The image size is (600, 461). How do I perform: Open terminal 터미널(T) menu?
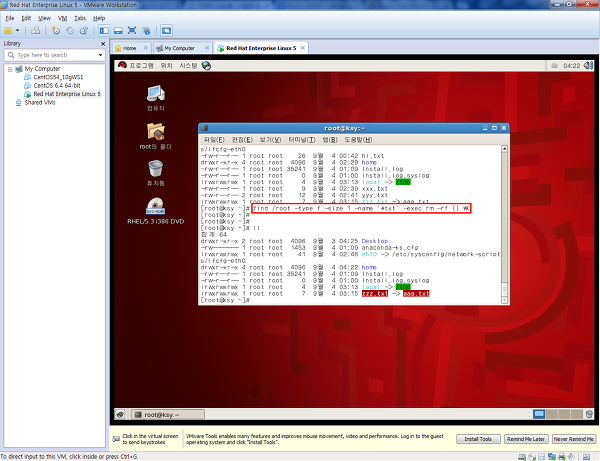pyautogui.click(x=302, y=140)
